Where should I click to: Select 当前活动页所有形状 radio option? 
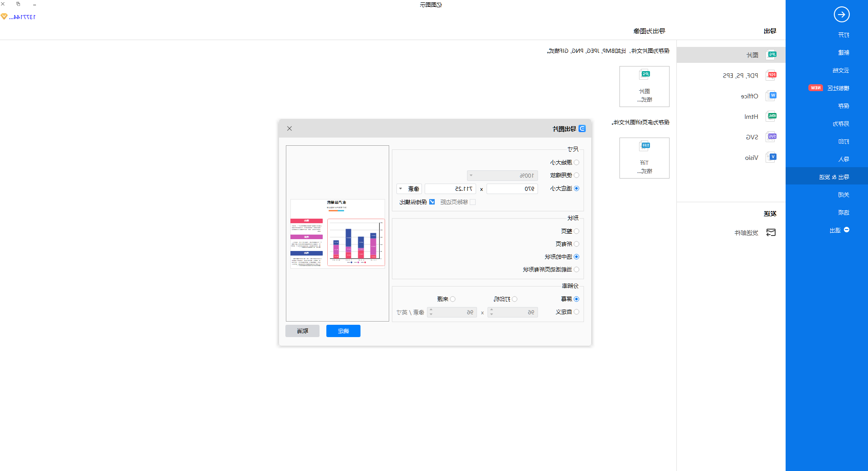(x=576, y=270)
